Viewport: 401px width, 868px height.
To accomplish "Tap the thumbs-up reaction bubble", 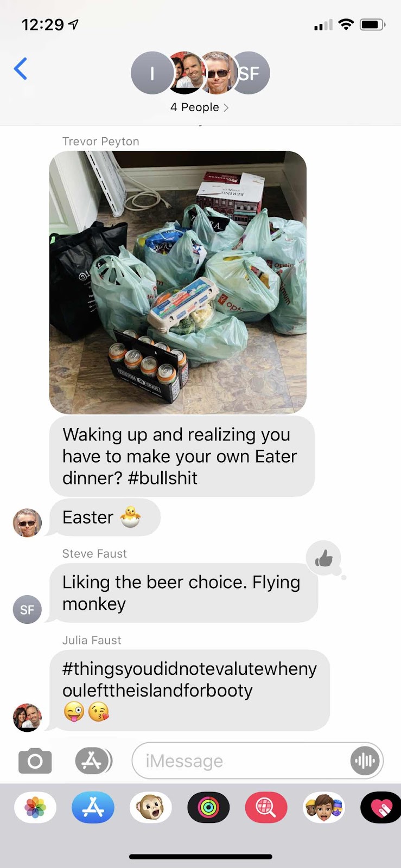I will pos(323,558).
